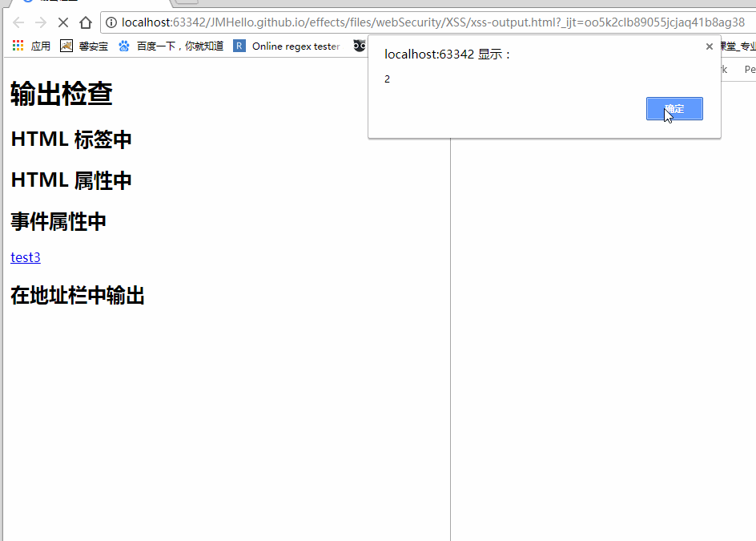Screen dimensions: 756x541
Task: Click the browser back arrow
Action: coord(18,22)
